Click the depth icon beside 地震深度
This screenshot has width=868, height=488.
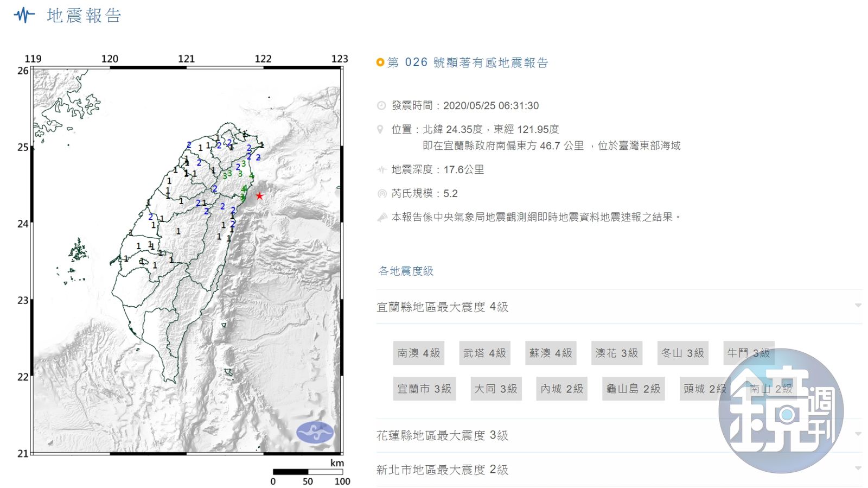[x=382, y=170]
